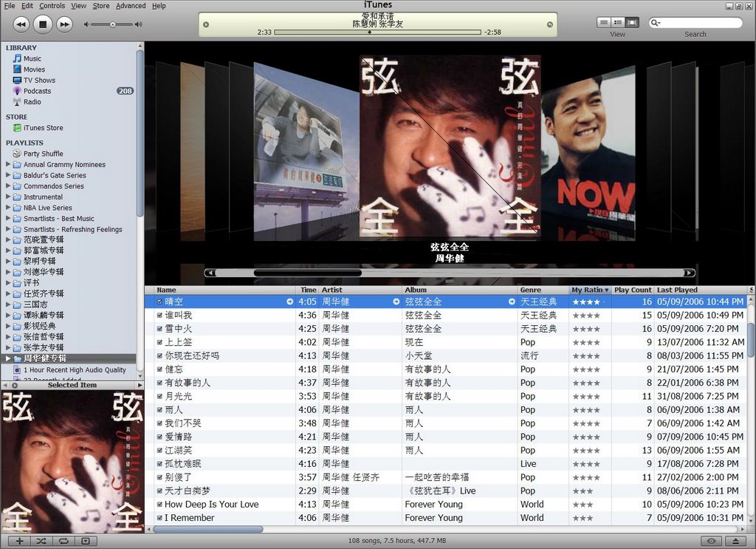Click the browse eye button
This screenshot has height=549, width=756.
coord(711,542)
